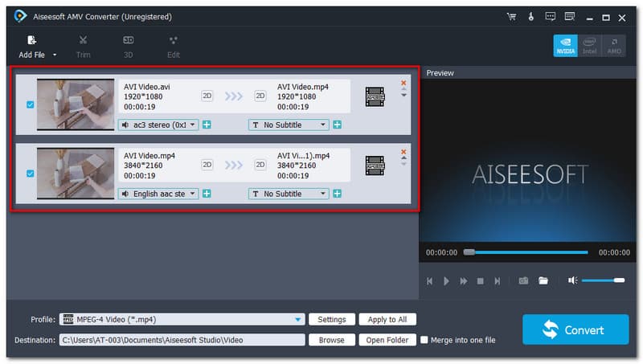Stop the preview playback
The height and width of the screenshot is (364, 643).
(480, 281)
